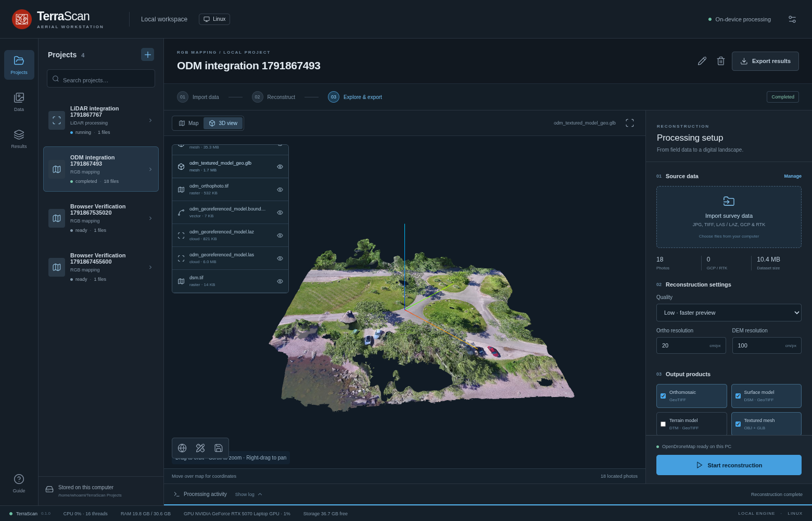This screenshot has width=812, height=521.
Task: Open the Quality dropdown
Action: coord(729,313)
